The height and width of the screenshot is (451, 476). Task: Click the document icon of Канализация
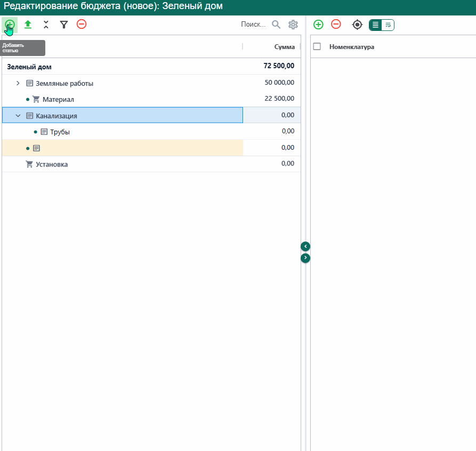click(x=29, y=116)
